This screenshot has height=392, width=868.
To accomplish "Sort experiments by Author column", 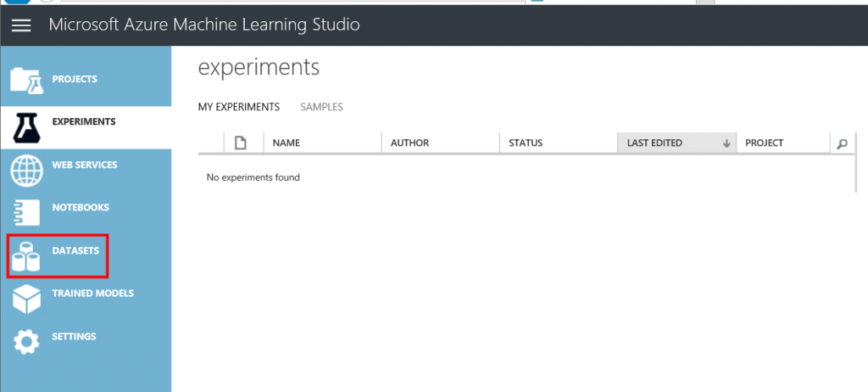I will click(x=409, y=143).
